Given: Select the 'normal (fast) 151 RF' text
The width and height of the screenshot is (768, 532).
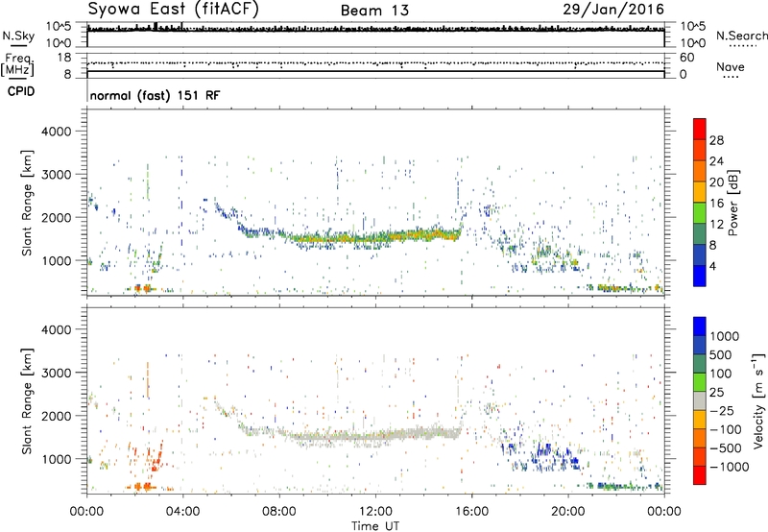Looking at the screenshot, I should 155,95.
